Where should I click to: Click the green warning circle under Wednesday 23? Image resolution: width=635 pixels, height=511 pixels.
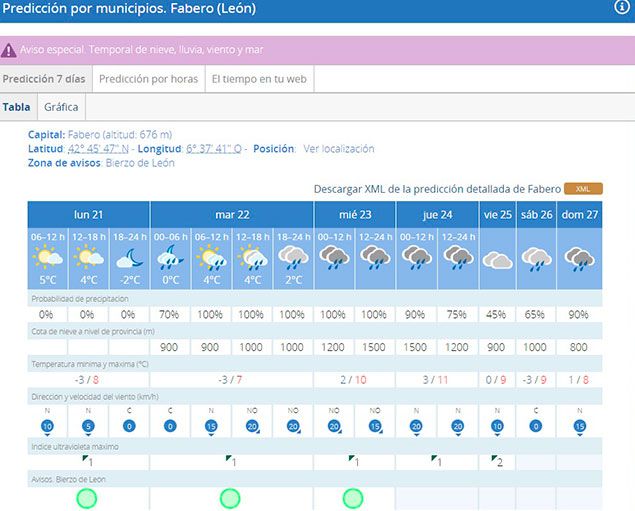[x=353, y=498]
